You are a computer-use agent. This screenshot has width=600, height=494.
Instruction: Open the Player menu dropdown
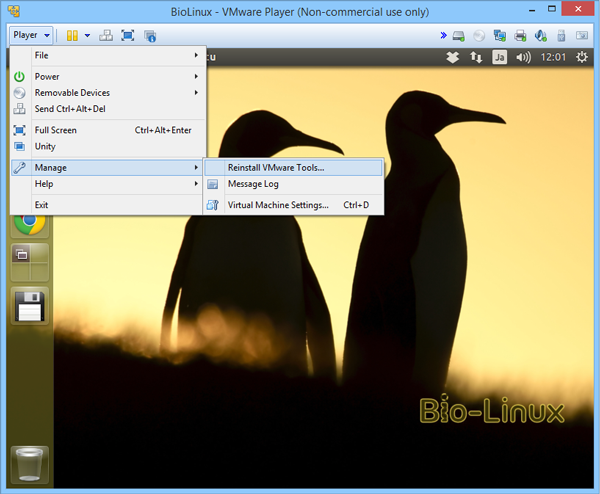31,35
